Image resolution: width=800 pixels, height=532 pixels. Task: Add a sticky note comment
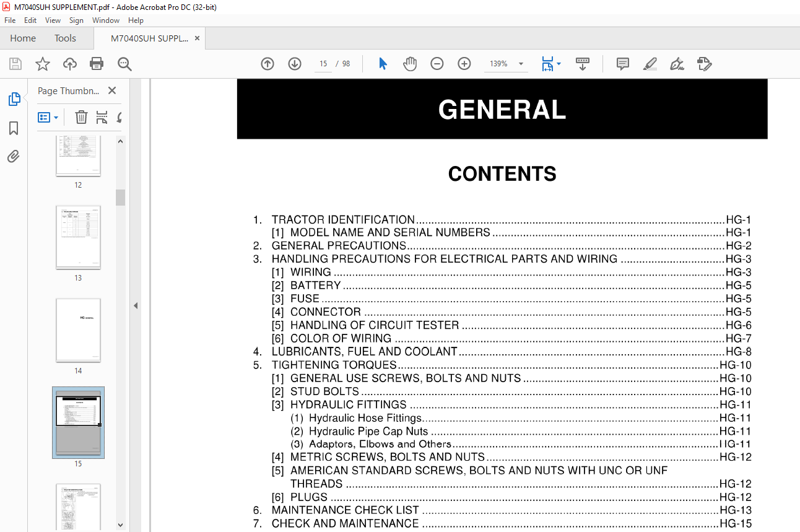click(623, 64)
